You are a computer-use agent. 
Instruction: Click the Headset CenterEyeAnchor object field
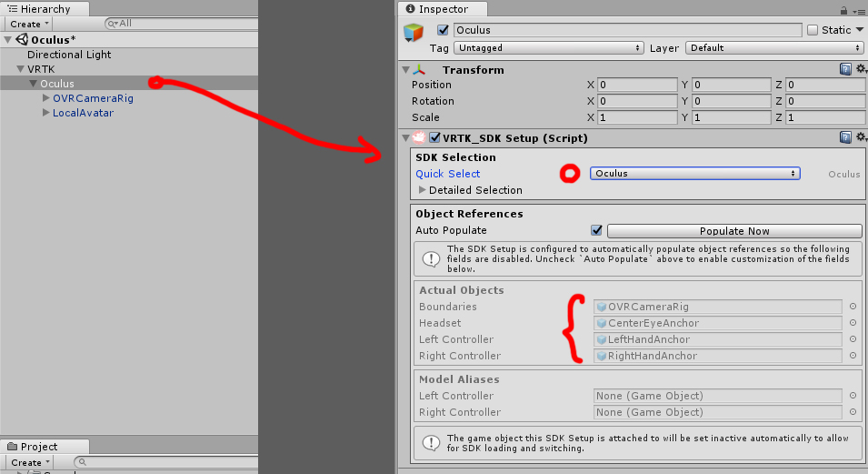(718, 323)
